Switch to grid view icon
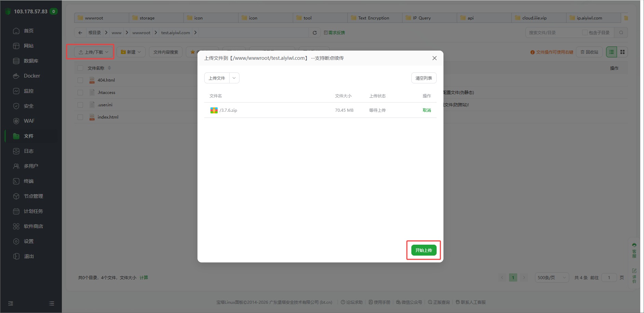 pos(622,52)
